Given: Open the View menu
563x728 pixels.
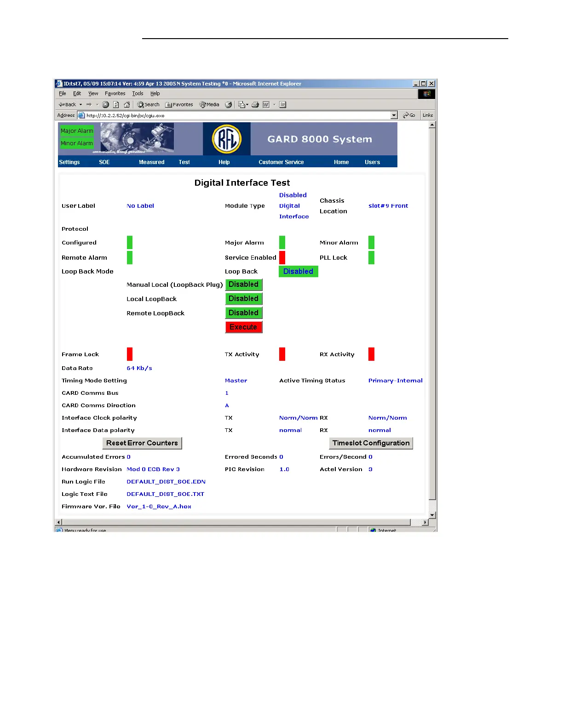Looking at the screenshot, I should tap(93, 93).
